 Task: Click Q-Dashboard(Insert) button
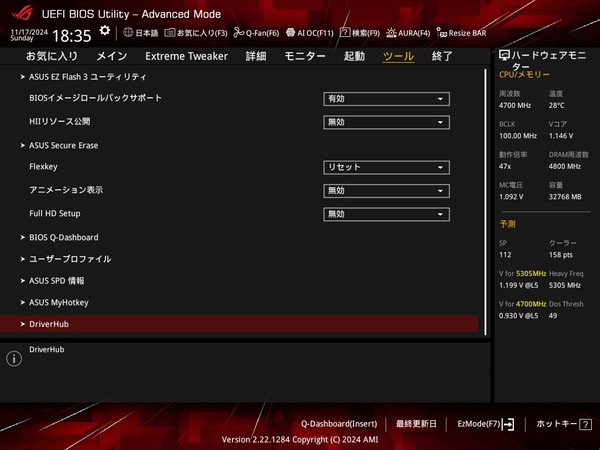339,424
